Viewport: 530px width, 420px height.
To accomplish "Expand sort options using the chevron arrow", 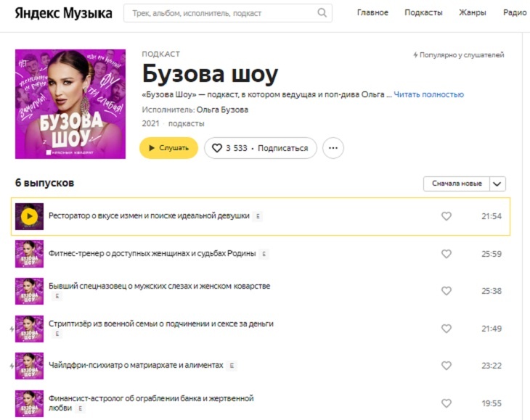I will point(497,184).
